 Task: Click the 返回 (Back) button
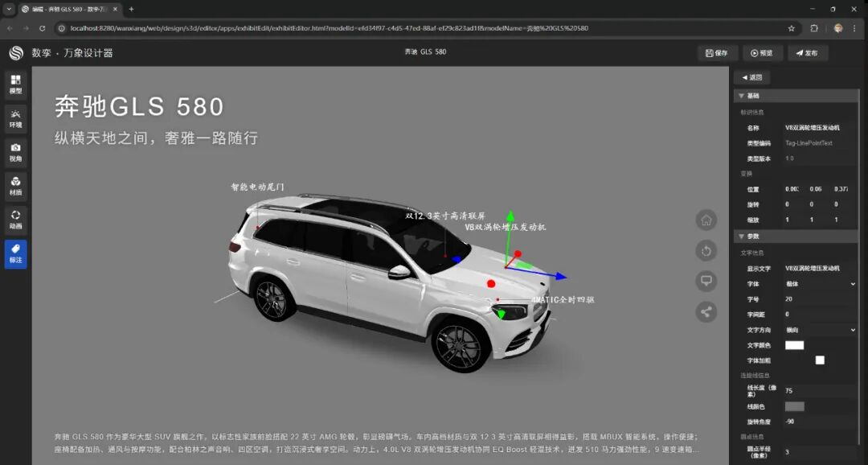tap(751, 77)
